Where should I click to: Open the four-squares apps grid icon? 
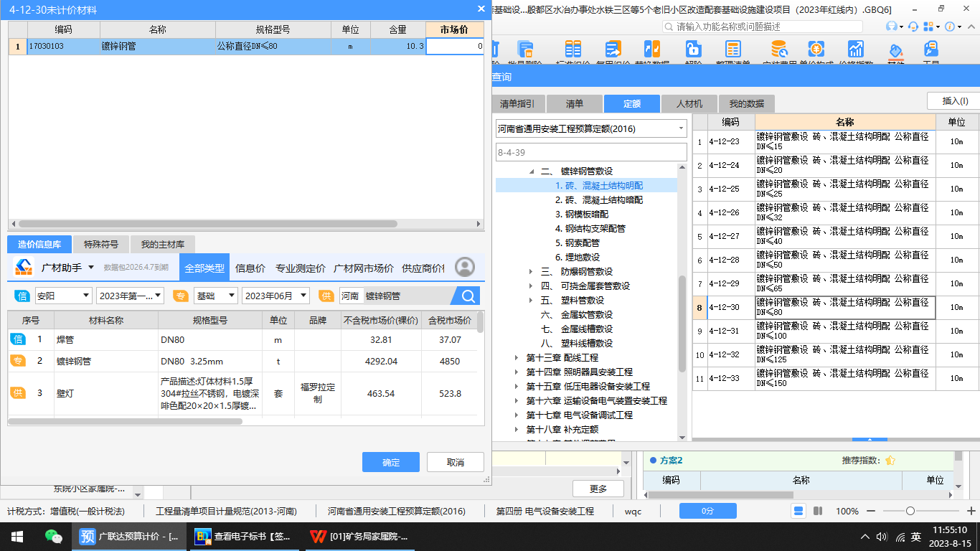click(x=929, y=27)
